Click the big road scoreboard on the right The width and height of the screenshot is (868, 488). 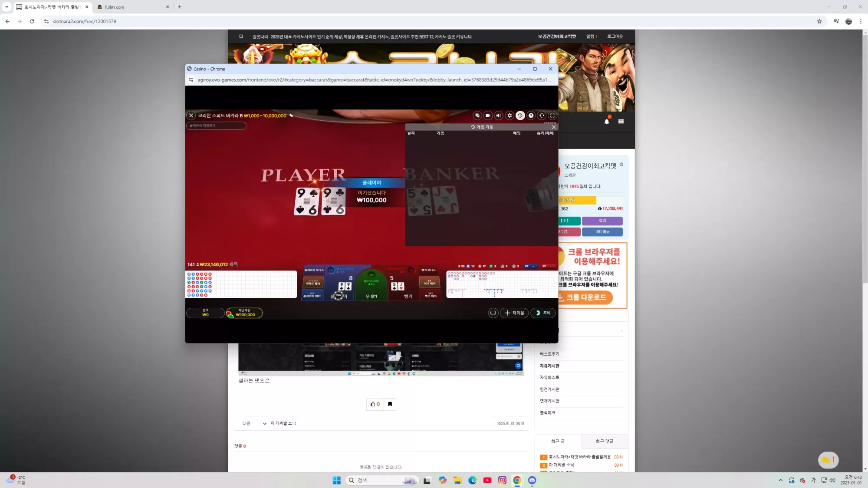pos(502,284)
